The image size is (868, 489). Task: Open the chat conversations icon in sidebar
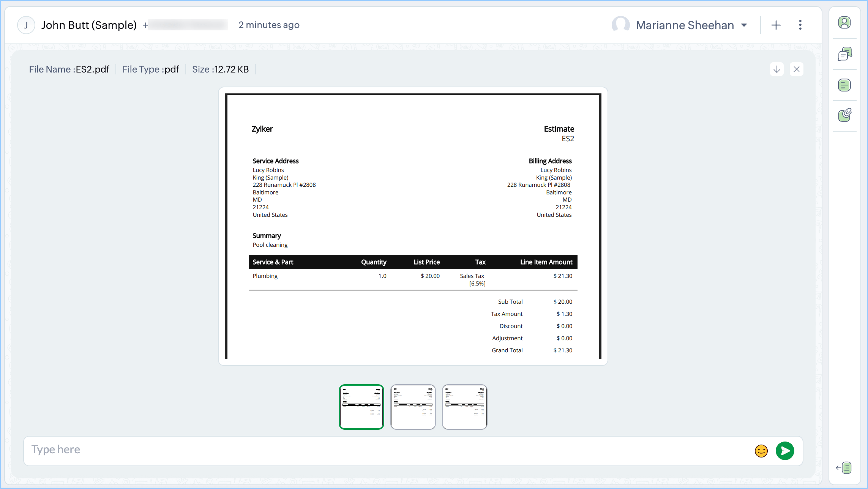(x=844, y=54)
